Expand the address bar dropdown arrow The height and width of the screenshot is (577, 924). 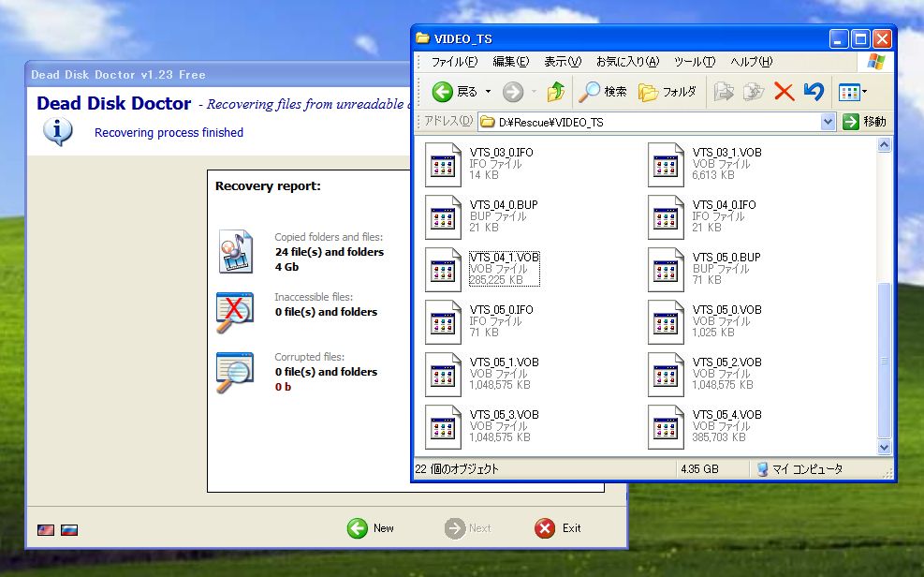(x=828, y=122)
